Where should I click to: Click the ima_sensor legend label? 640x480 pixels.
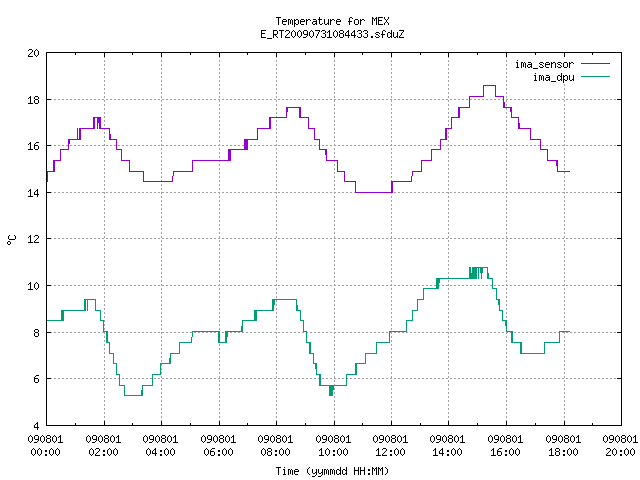(544, 64)
